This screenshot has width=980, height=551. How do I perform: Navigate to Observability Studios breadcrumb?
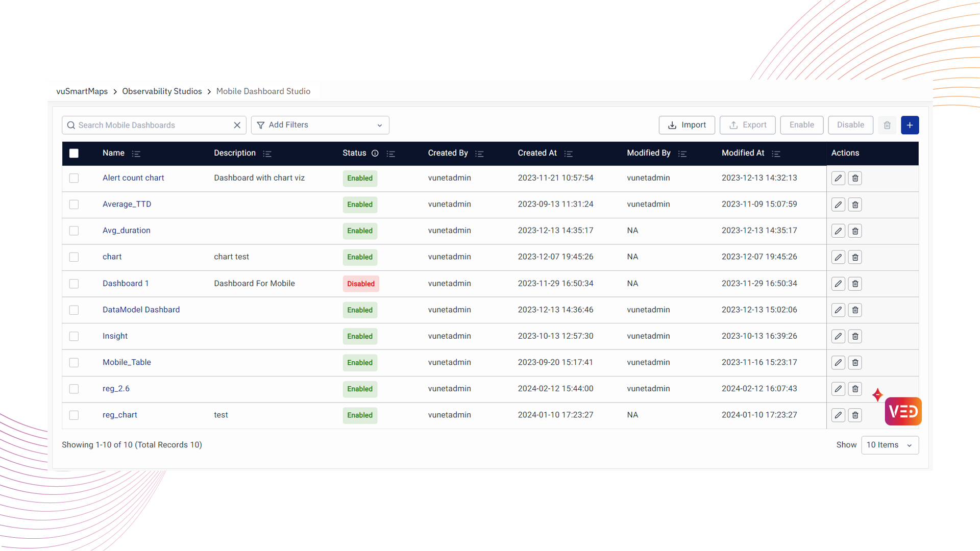coord(162,91)
